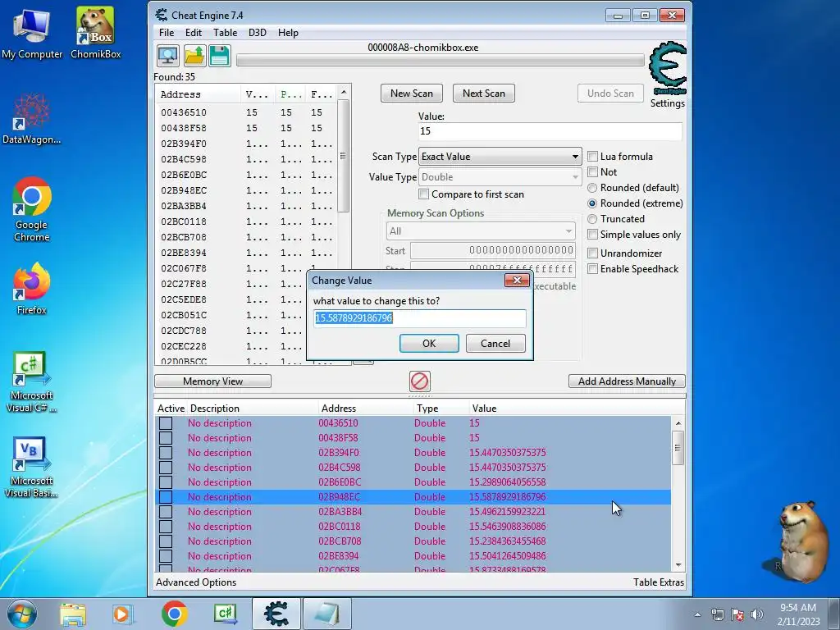
Task: Click Add Address Manually
Action: coord(627,381)
